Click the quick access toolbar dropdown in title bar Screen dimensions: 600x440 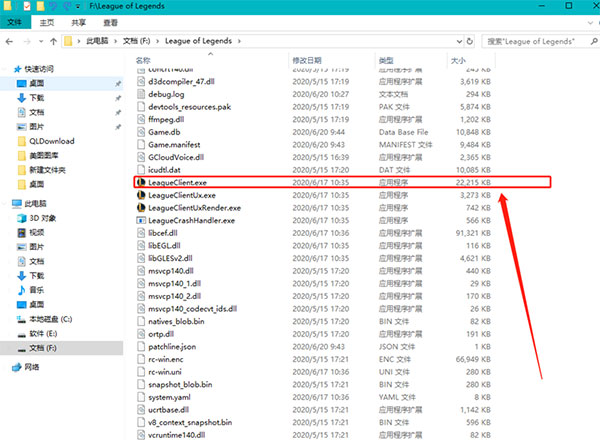click(x=78, y=6)
